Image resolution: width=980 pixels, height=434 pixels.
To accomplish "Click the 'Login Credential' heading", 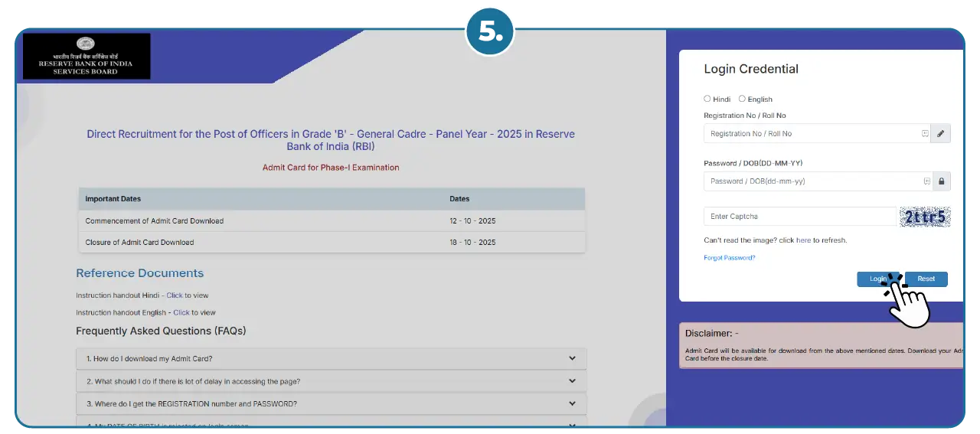I will [751, 69].
